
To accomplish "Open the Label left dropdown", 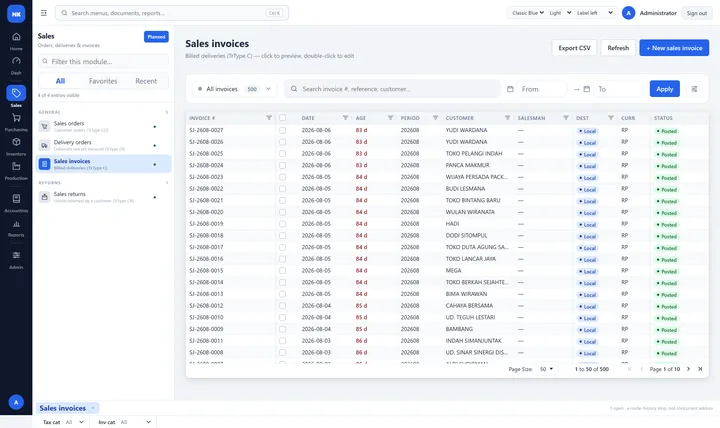I will click(595, 13).
